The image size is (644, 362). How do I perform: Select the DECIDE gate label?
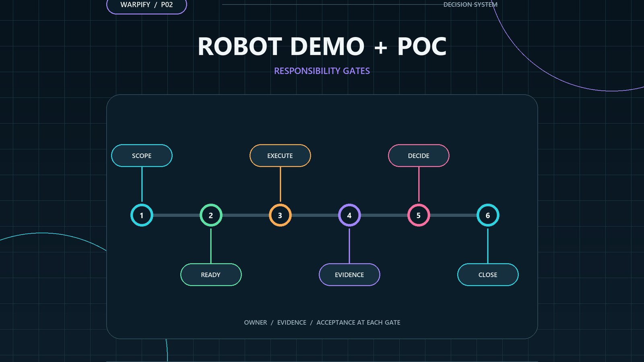click(x=419, y=156)
